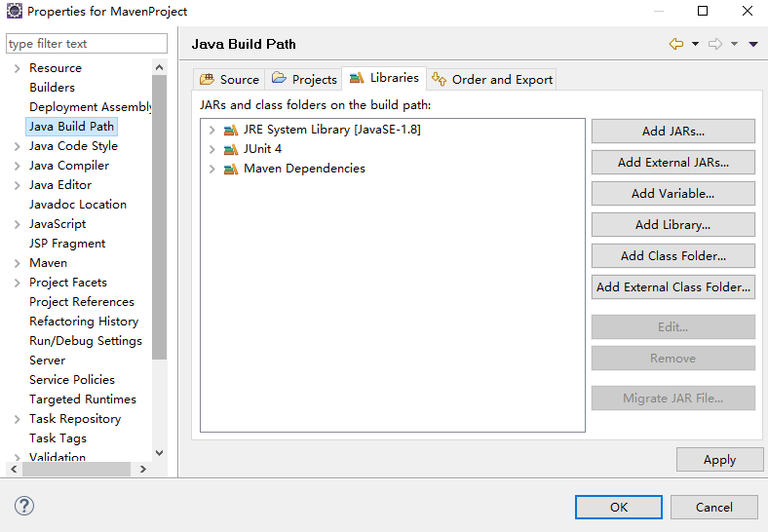This screenshot has width=768, height=532.
Task: Expand the JavaScript category
Action: pyautogui.click(x=18, y=224)
